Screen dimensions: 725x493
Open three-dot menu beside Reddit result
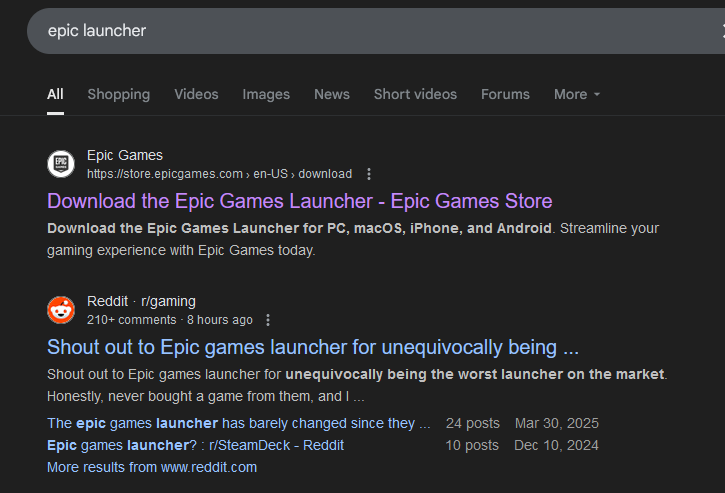pyautogui.click(x=268, y=320)
